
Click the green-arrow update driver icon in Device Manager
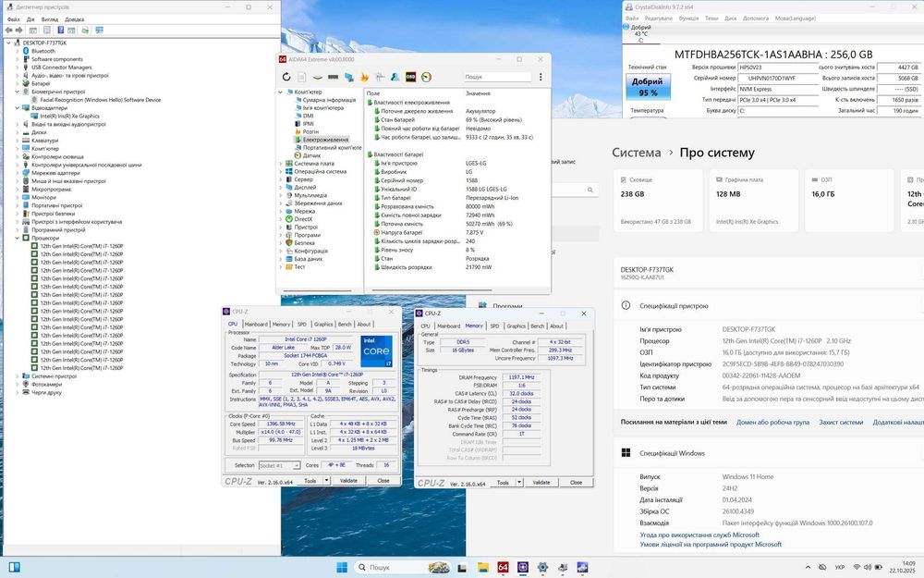(85, 30)
